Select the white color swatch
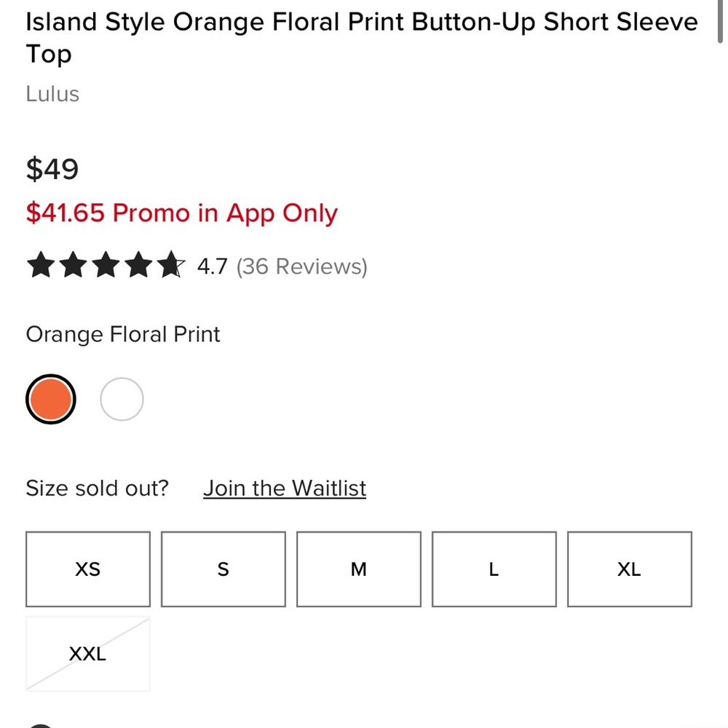Screen dimensions: 728x728 tap(122, 399)
